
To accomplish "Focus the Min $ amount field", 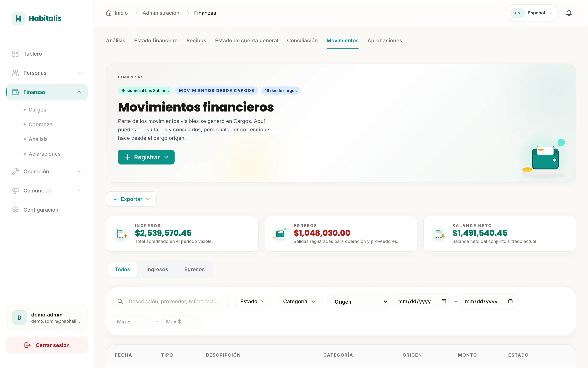I will 133,321.
